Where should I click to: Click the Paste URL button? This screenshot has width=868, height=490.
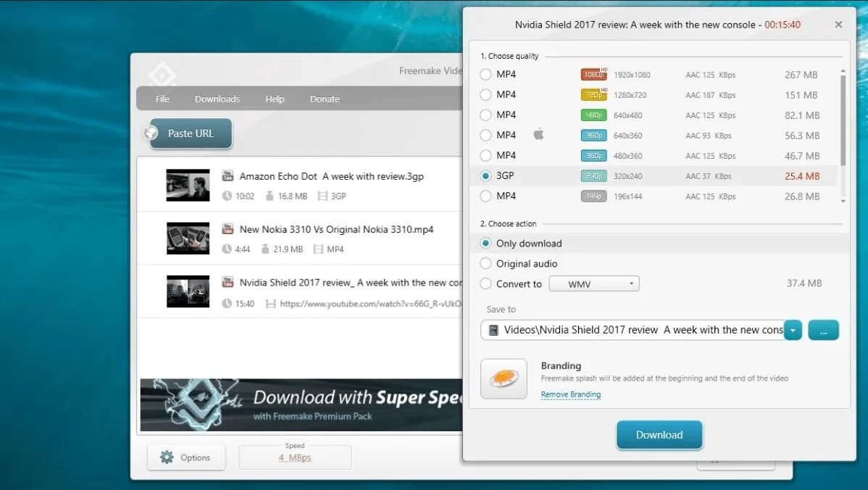tap(191, 133)
